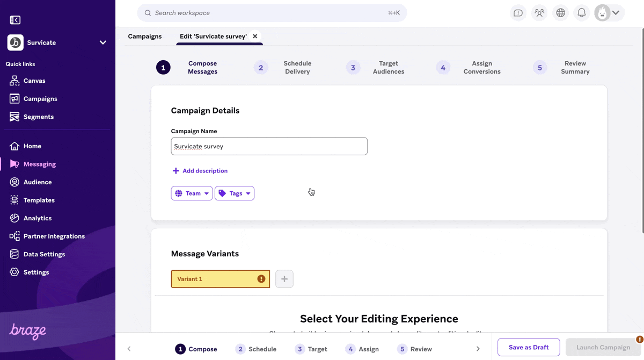Click Add description below the campaign name

pyautogui.click(x=200, y=170)
